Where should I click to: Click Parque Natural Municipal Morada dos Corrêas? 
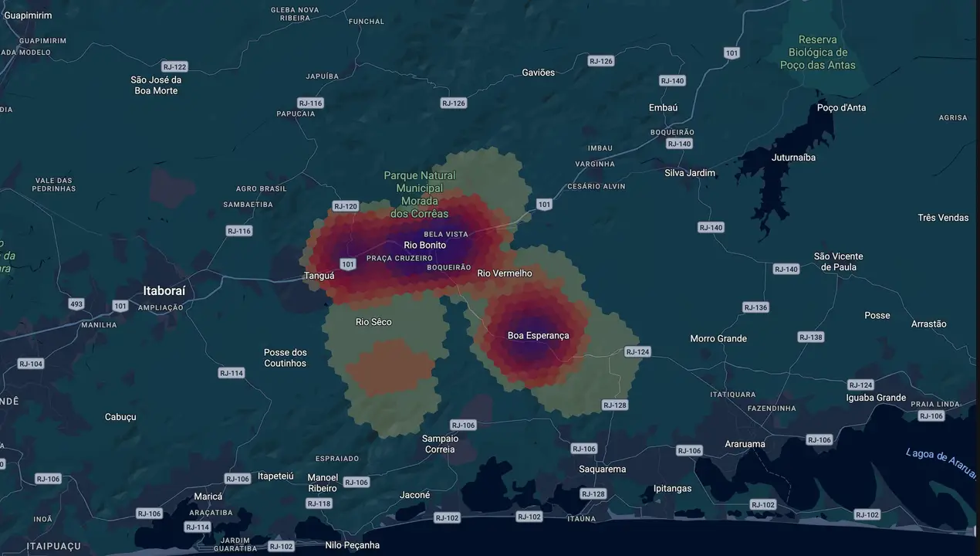click(420, 195)
